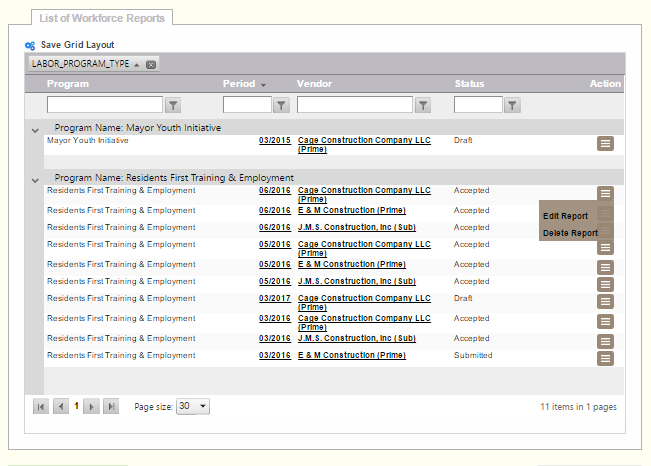Image resolution: width=651 pixels, height=466 pixels.
Task: Open the action menu for the Mayor Youth Initiative row
Action: pos(605,144)
